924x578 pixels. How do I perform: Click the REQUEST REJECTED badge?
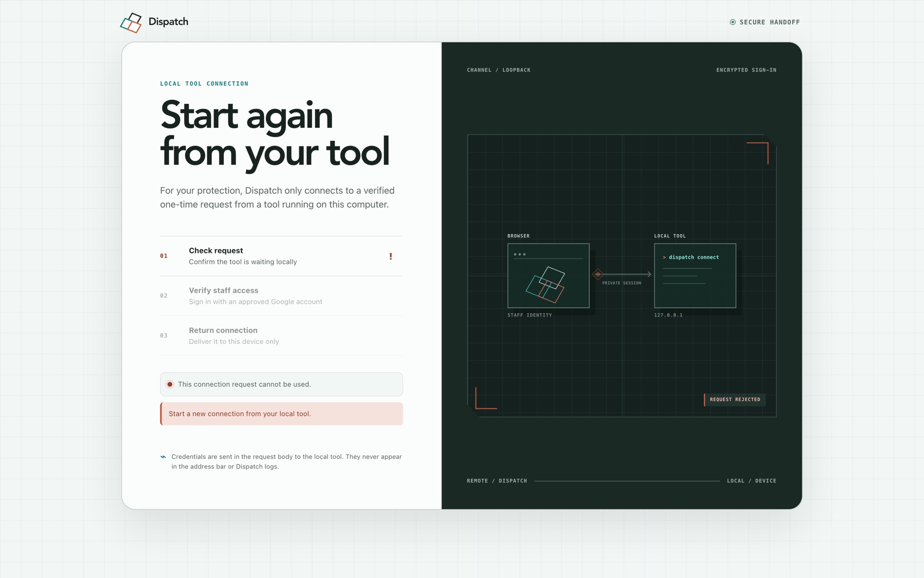point(735,399)
